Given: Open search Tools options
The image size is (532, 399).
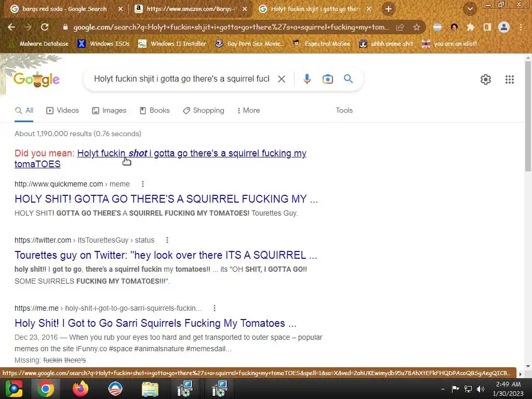Looking at the screenshot, I should (x=344, y=111).
